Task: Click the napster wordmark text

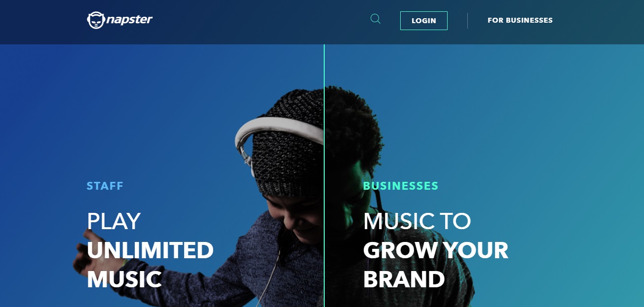Action: [129, 20]
